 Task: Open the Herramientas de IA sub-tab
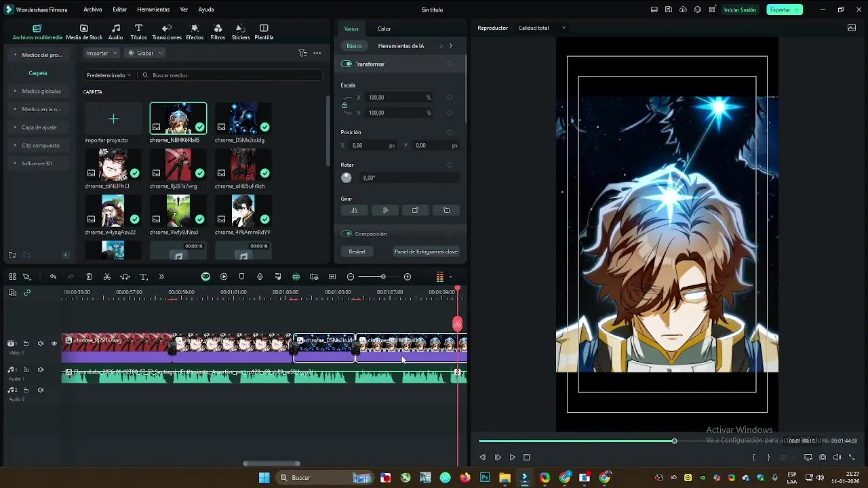pyautogui.click(x=401, y=46)
